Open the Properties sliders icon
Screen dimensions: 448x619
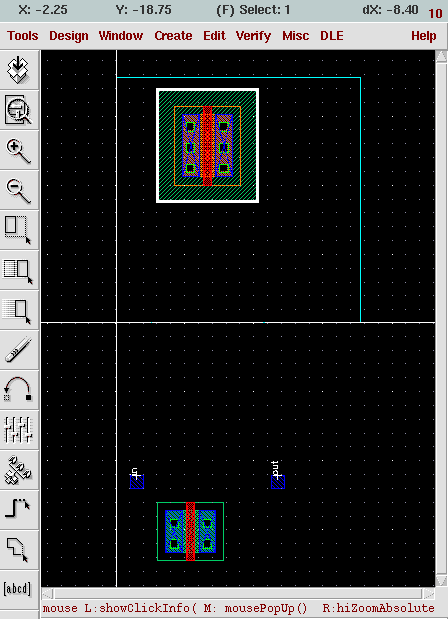click(x=19, y=430)
